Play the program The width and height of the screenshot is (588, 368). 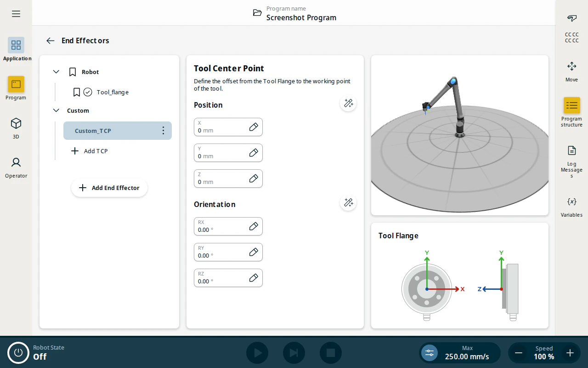point(257,353)
